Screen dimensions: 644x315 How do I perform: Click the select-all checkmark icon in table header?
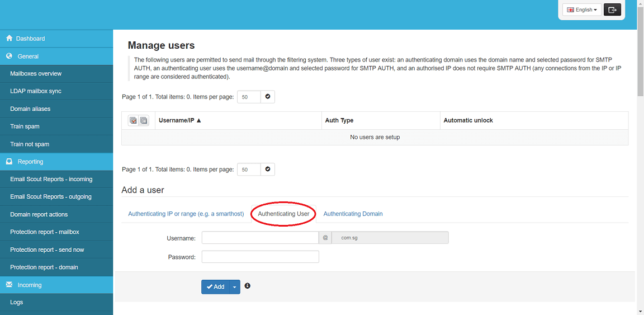click(x=133, y=120)
